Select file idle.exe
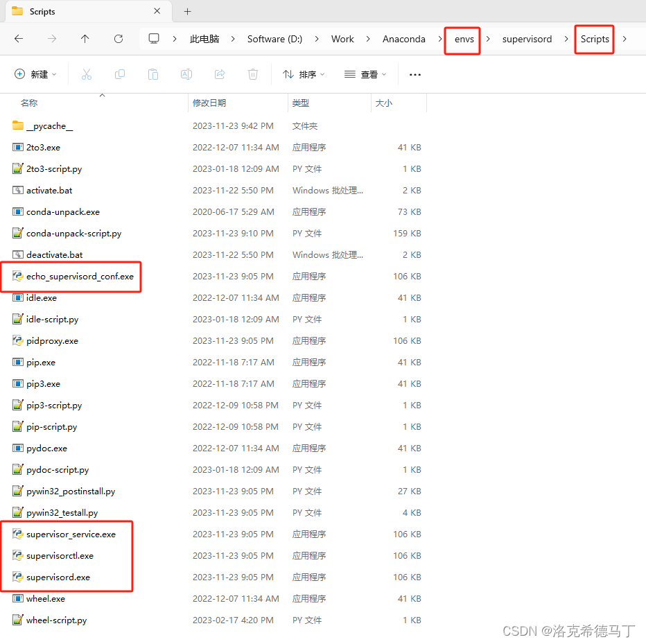This screenshot has height=644, width=646. coord(42,297)
